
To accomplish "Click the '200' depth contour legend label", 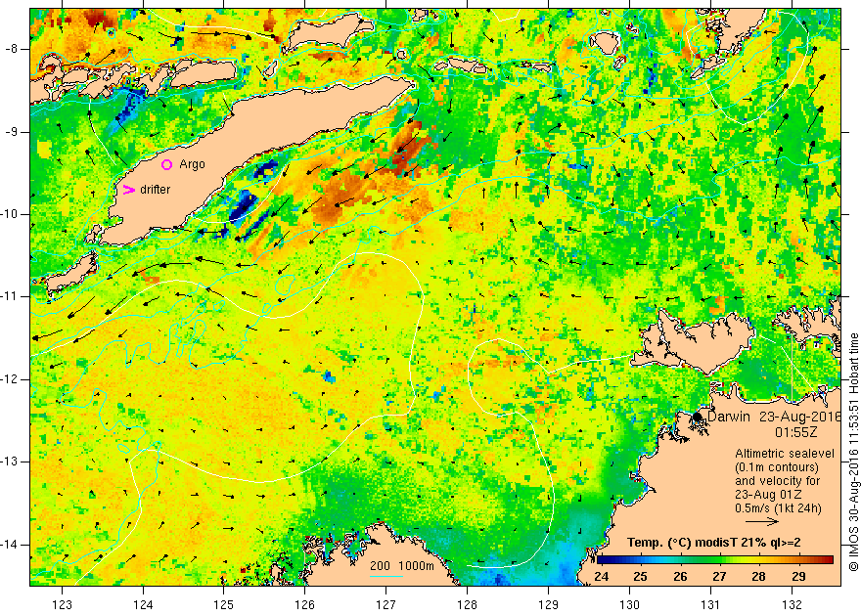I will click(380, 566).
